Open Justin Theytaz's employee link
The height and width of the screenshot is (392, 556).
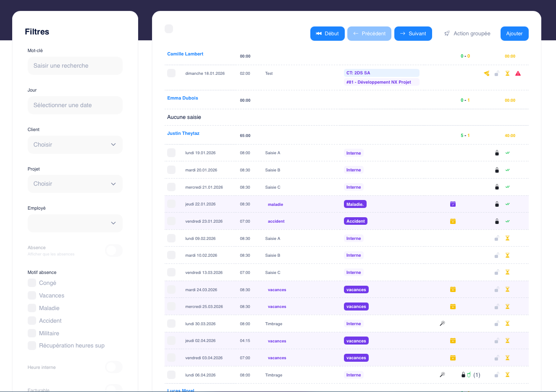click(x=183, y=133)
